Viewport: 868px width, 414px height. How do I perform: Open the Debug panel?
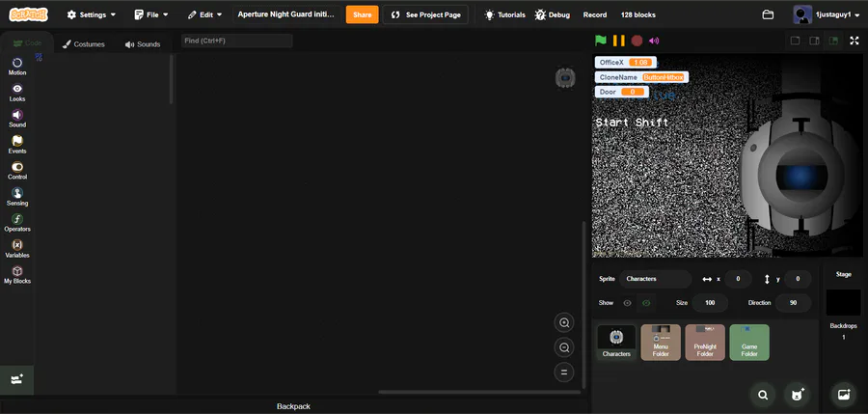tap(552, 15)
